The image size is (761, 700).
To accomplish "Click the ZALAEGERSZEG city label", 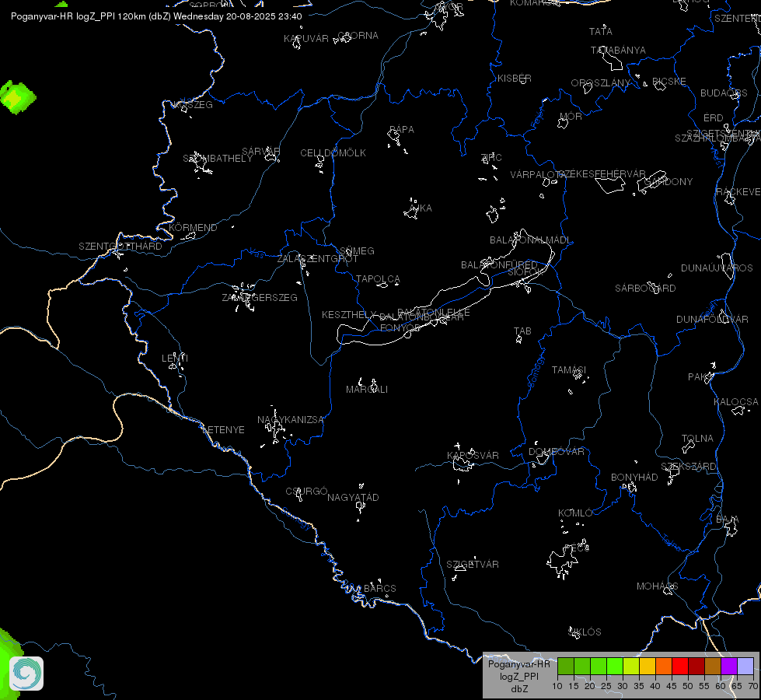I will point(260,297).
